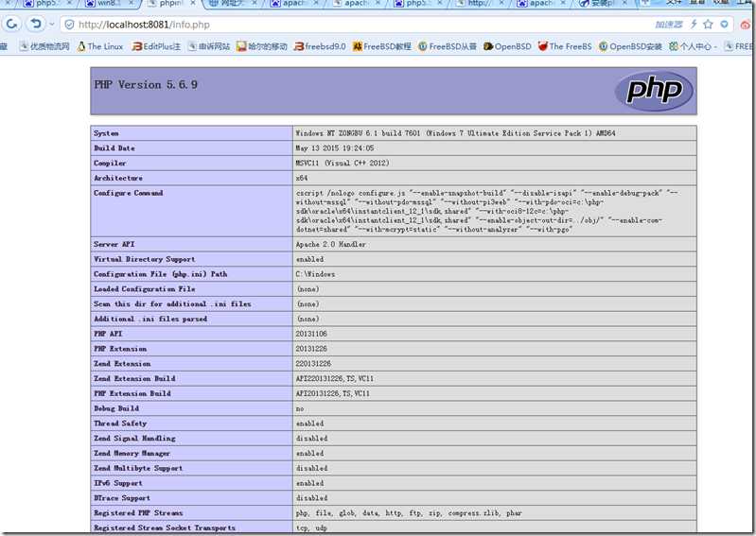Click the Registered PHP Streams value list

click(409, 513)
